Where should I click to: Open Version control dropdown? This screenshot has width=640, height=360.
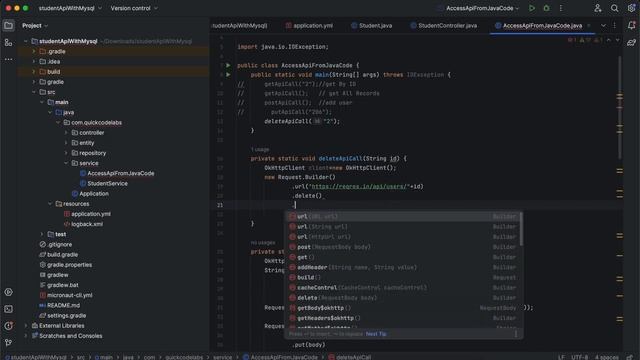click(x=134, y=8)
